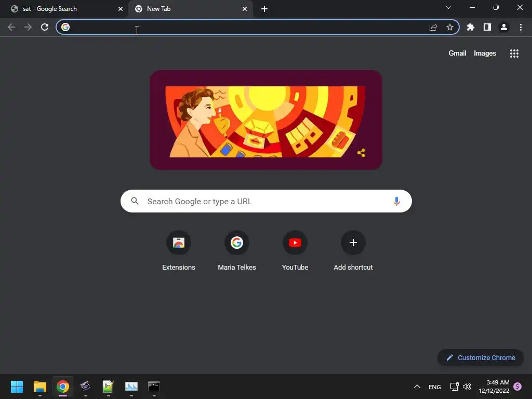
Task: Expand the tab search chevron
Action: pyautogui.click(x=448, y=7)
